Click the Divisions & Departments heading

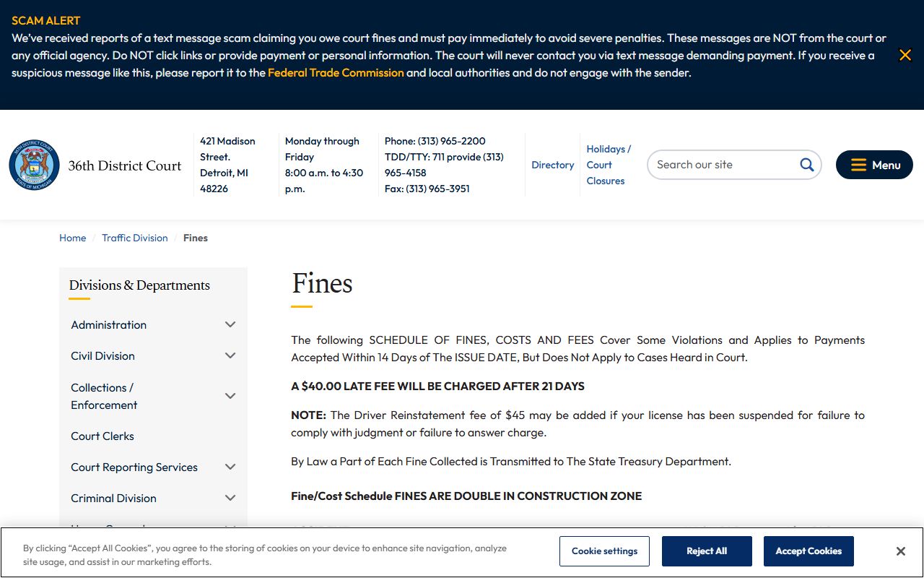click(139, 285)
